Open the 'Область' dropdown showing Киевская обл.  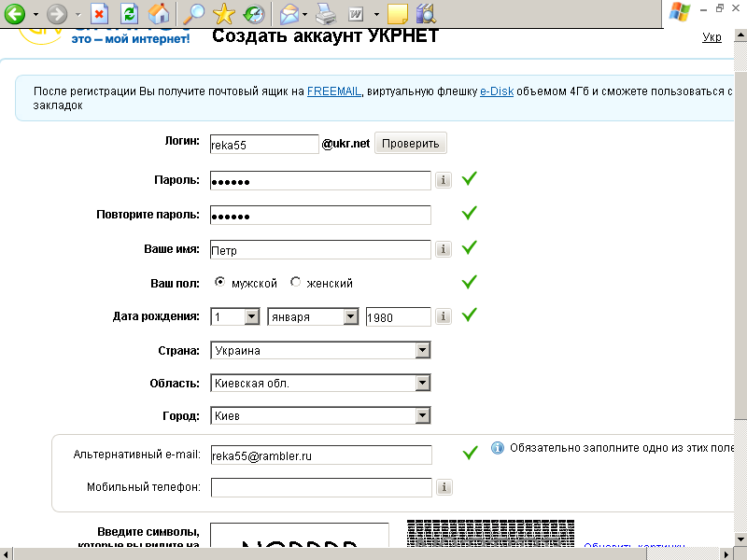click(x=320, y=383)
